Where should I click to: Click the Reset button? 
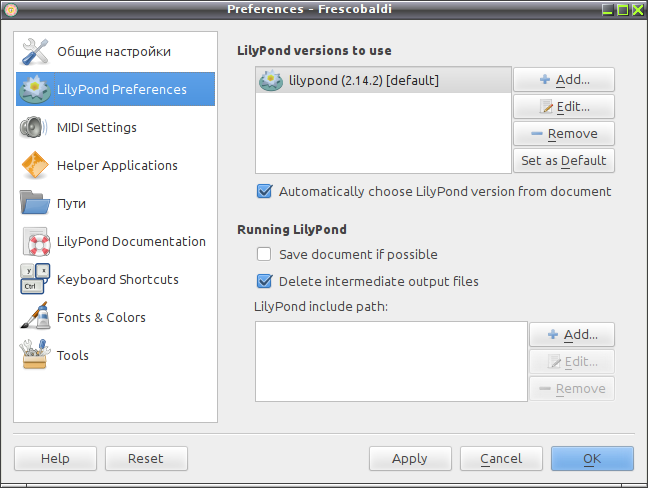[146, 458]
